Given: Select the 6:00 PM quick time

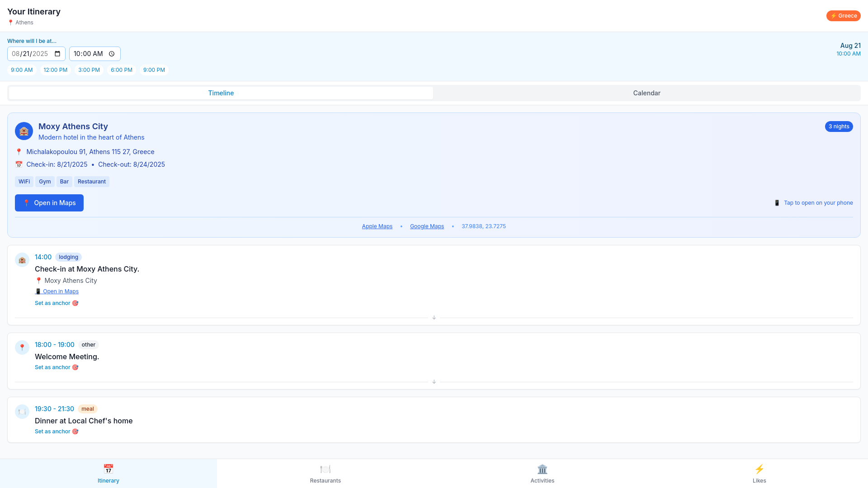Looking at the screenshot, I should coord(122,70).
